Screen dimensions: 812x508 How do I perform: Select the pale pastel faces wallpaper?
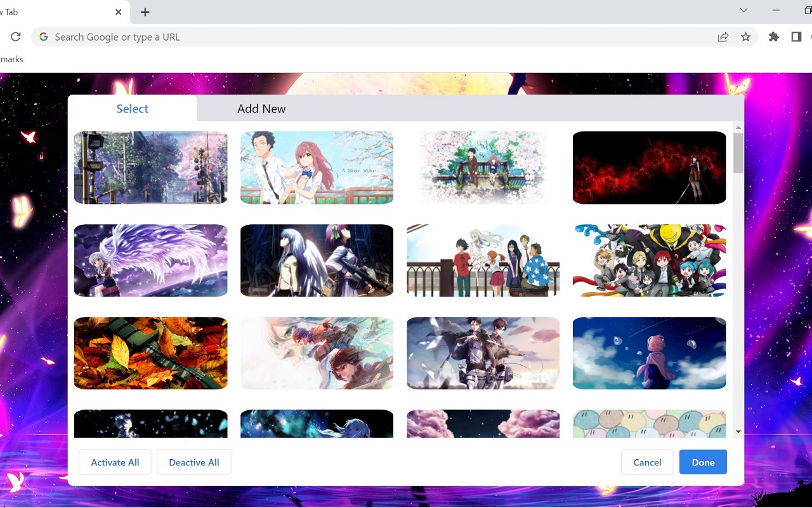[x=317, y=353]
